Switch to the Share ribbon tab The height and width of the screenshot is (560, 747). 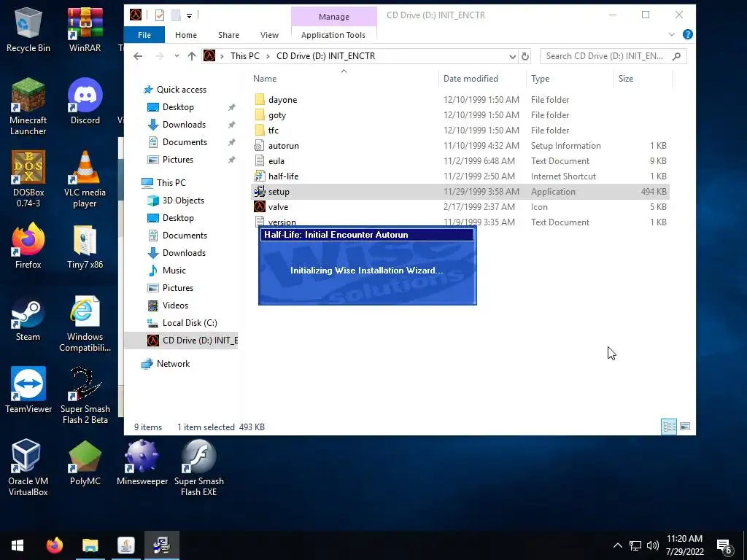coord(228,35)
